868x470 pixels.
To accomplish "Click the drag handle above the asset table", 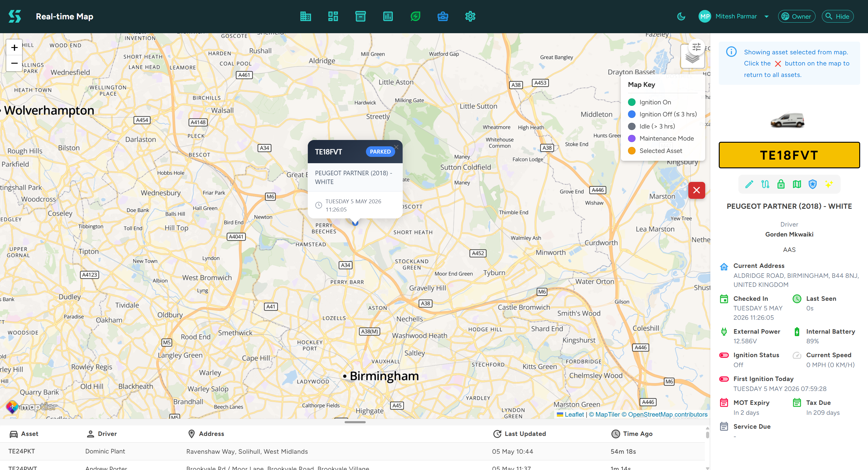I will click(x=355, y=422).
